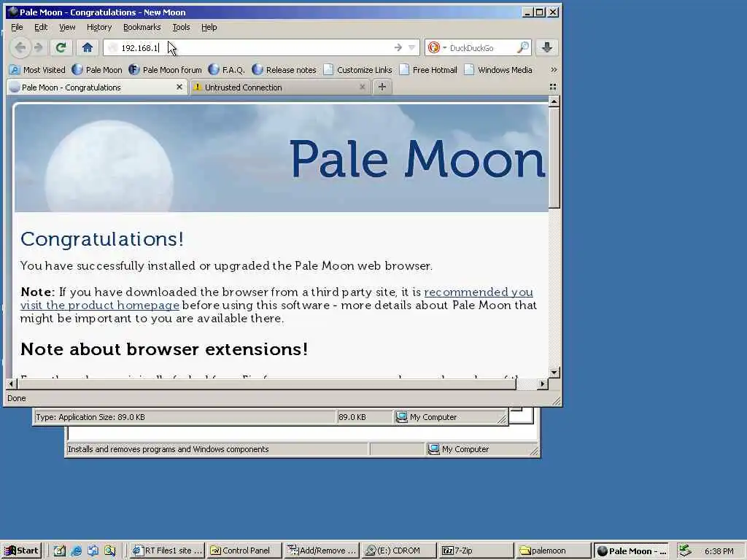Open the Pale Moon bookmark
747x560 pixels.
click(x=97, y=69)
